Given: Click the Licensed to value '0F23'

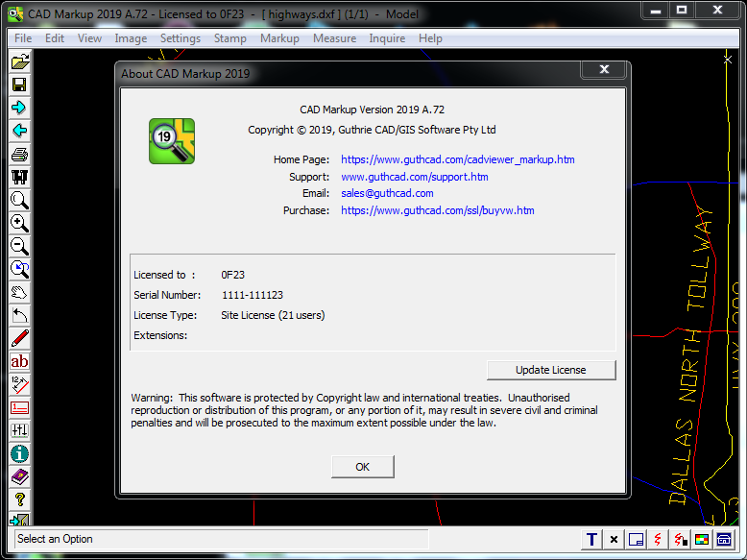Looking at the screenshot, I should pos(232,275).
